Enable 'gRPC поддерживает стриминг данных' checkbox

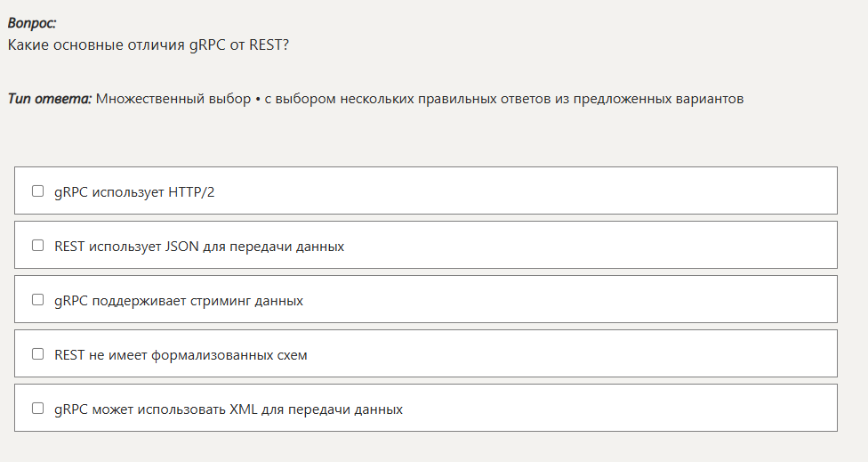(x=37, y=299)
